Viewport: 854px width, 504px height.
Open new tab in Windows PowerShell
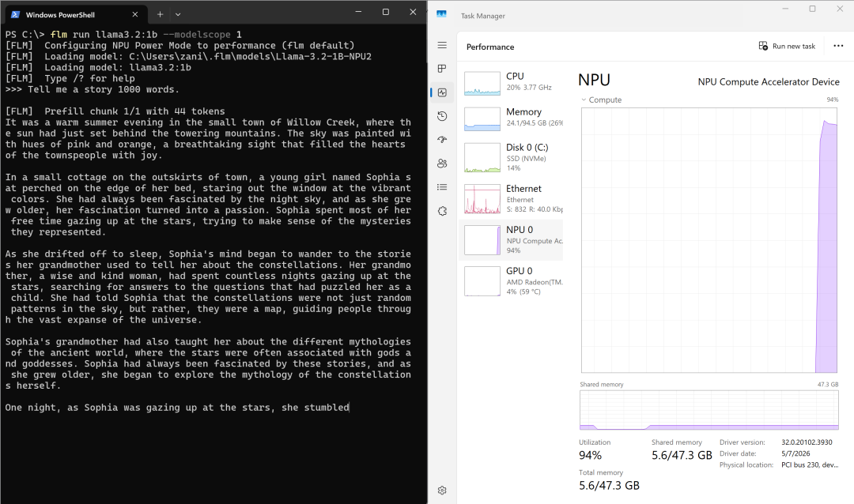(x=160, y=15)
